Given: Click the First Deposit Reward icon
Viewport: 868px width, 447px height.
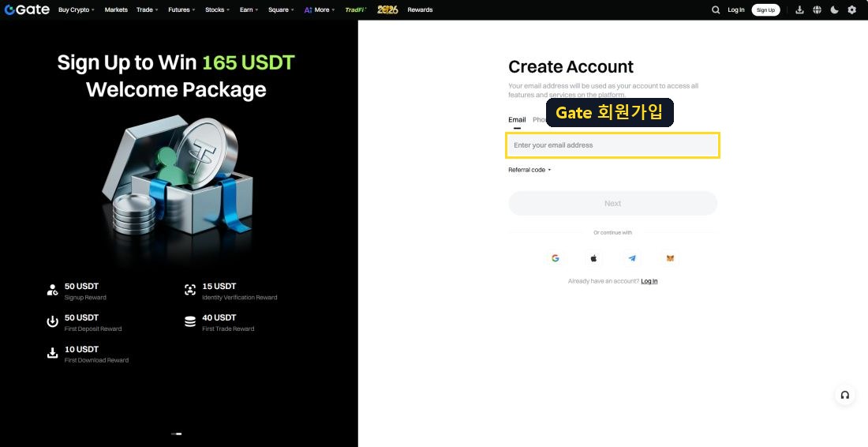Looking at the screenshot, I should (53, 321).
